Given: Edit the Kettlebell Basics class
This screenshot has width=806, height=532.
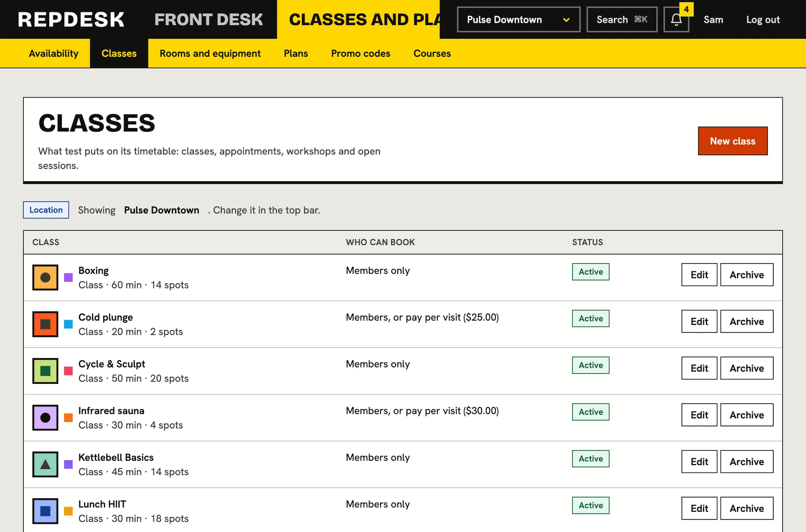Looking at the screenshot, I should (699, 462).
